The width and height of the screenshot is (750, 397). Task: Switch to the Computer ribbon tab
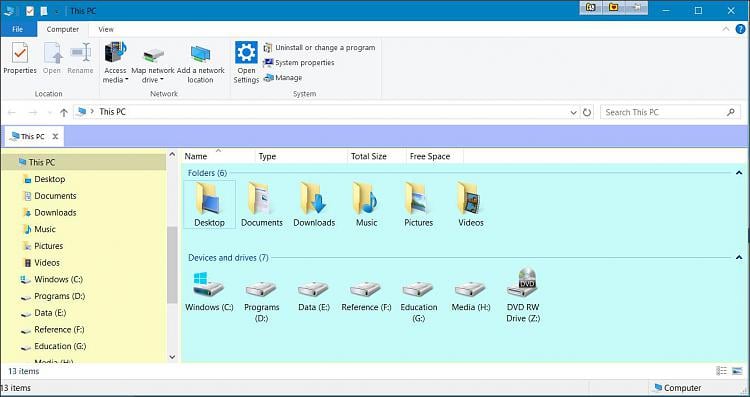(63, 29)
